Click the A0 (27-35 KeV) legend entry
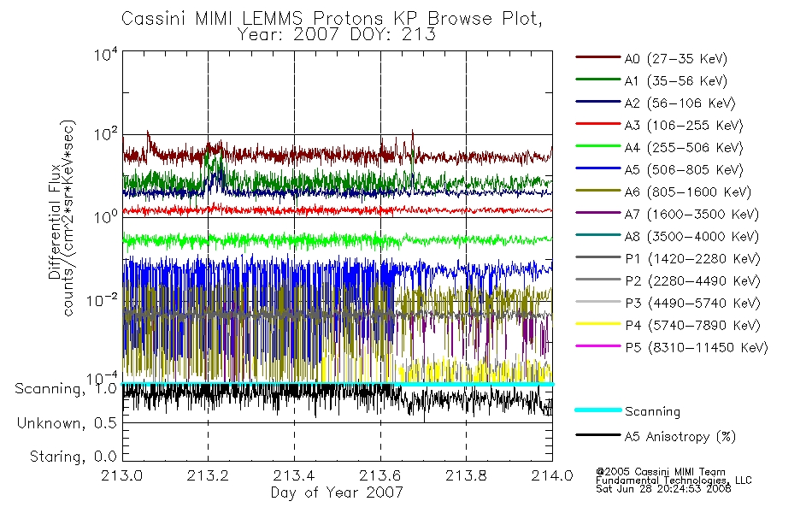 pos(651,58)
